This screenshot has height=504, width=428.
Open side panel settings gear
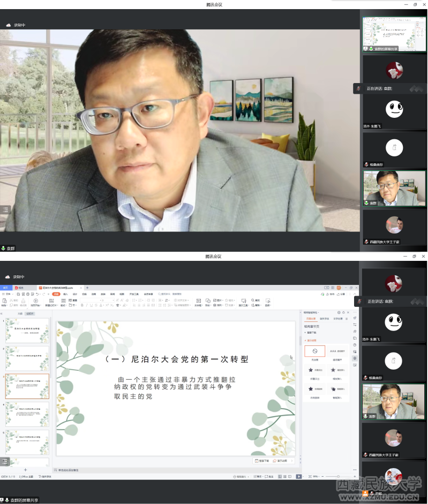tap(339, 312)
